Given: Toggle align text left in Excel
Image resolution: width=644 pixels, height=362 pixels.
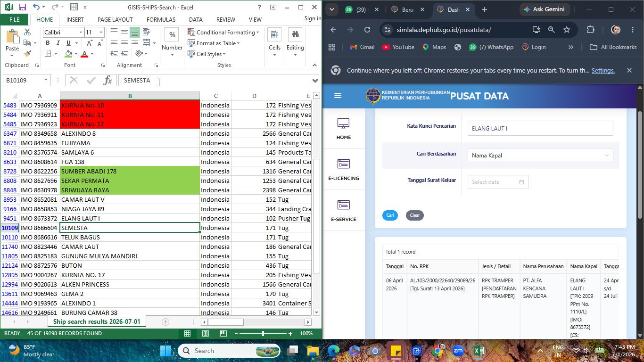Looking at the screenshot, I should 114,43.
